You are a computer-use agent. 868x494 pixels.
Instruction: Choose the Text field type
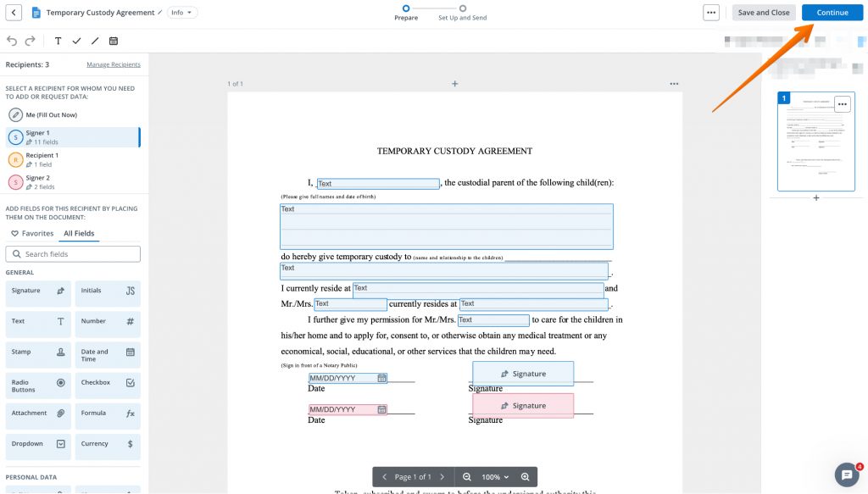coord(38,324)
